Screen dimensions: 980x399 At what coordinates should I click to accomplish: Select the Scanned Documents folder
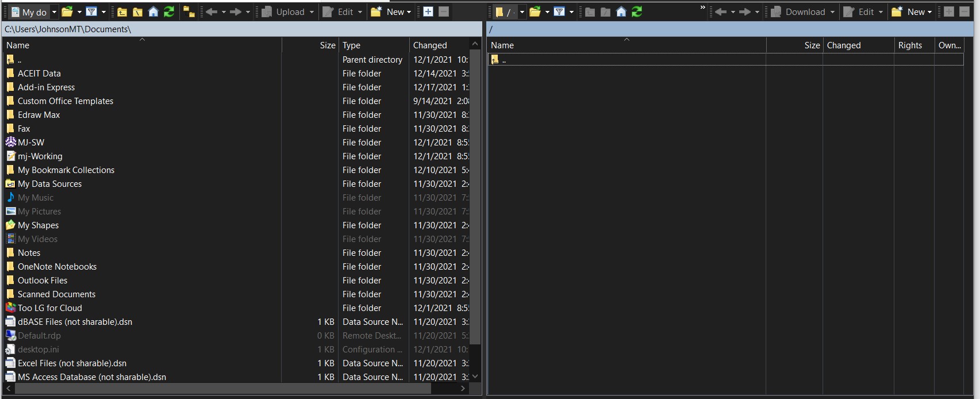pos(56,294)
